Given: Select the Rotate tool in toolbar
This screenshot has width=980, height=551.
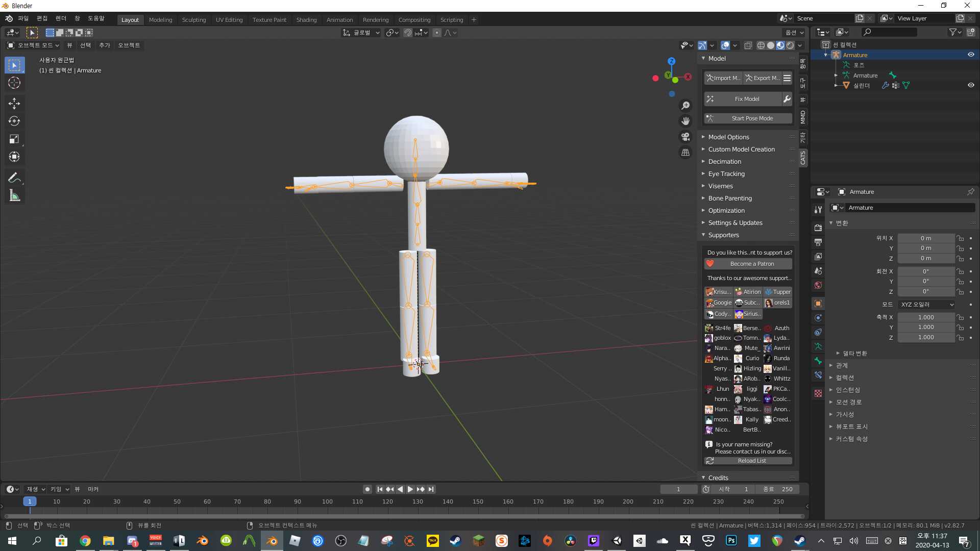Looking at the screenshot, I should click(14, 121).
